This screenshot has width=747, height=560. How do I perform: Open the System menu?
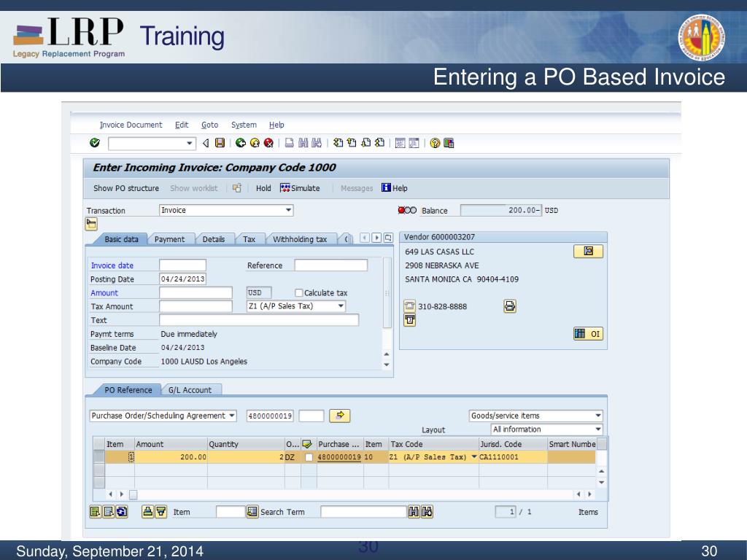[244, 125]
